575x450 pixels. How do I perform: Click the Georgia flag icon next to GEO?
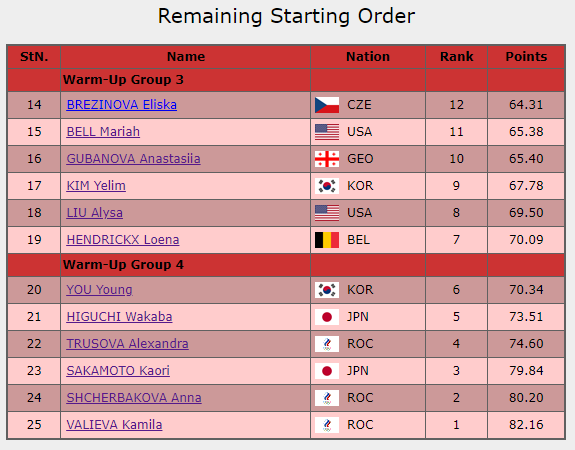(x=327, y=159)
